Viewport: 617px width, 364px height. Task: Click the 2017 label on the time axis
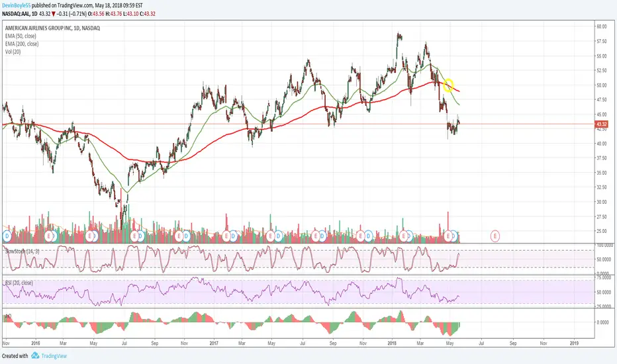pyautogui.click(x=214, y=343)
